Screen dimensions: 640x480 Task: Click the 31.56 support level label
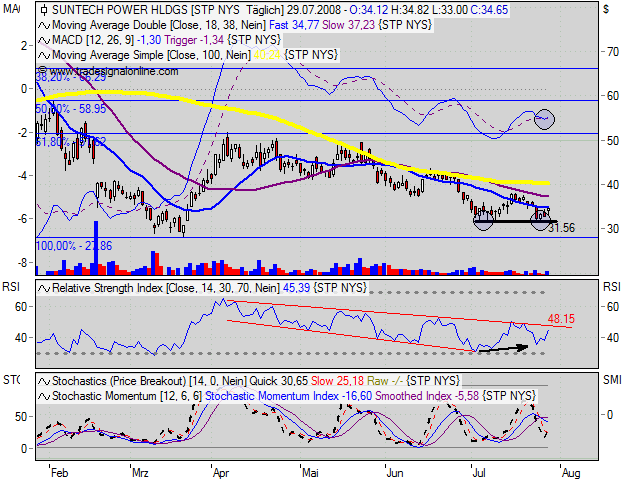tap(561, 228)
